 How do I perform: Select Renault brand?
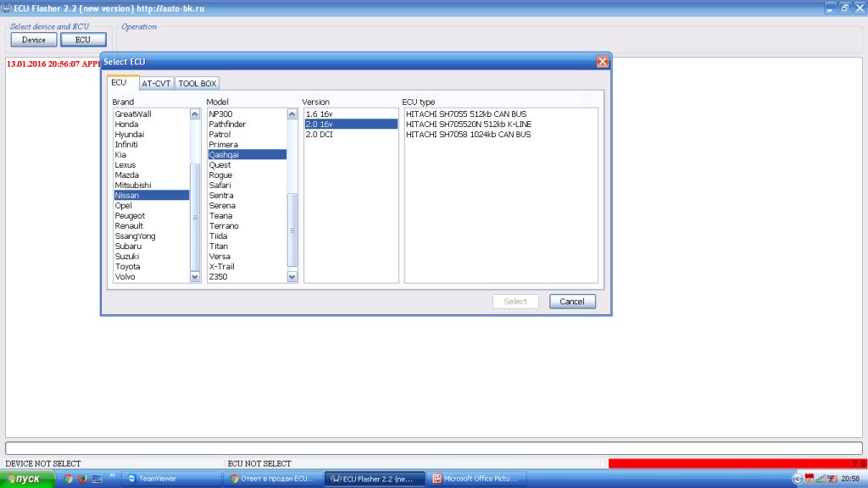(x=151, y=225)
